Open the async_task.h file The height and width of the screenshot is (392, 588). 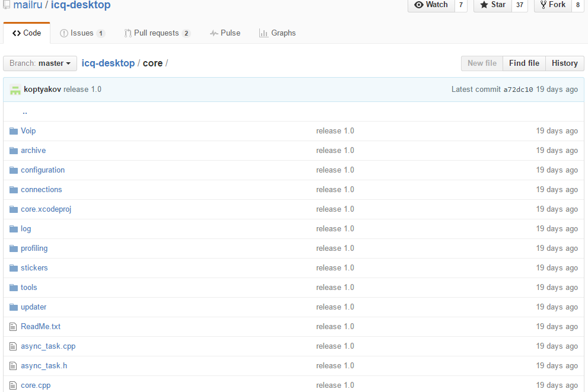44,366
